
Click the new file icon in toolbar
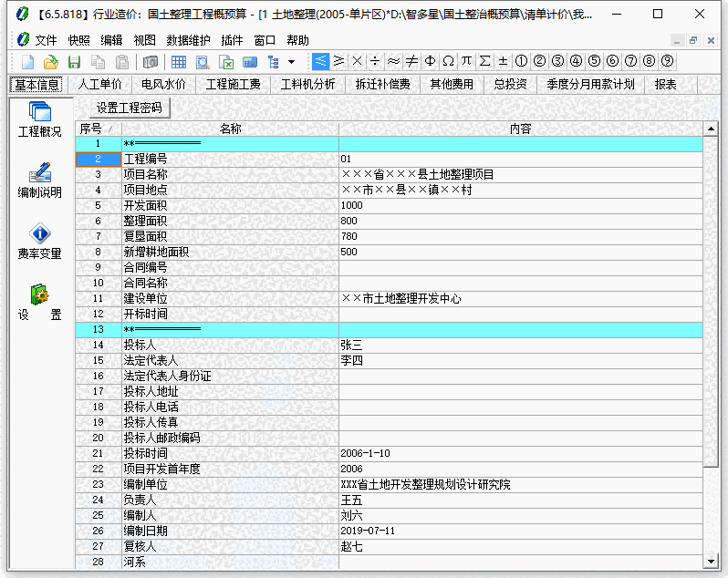(x=28, y=62)
